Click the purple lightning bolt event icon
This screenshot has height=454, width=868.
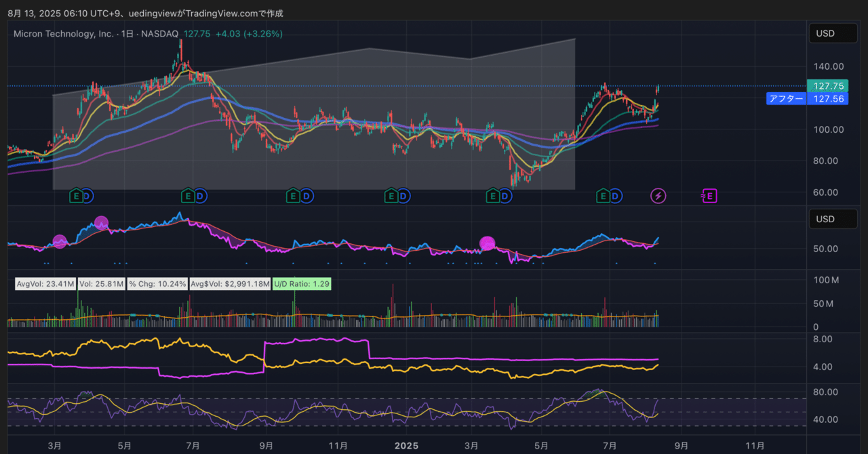click(x=658, y=197)
